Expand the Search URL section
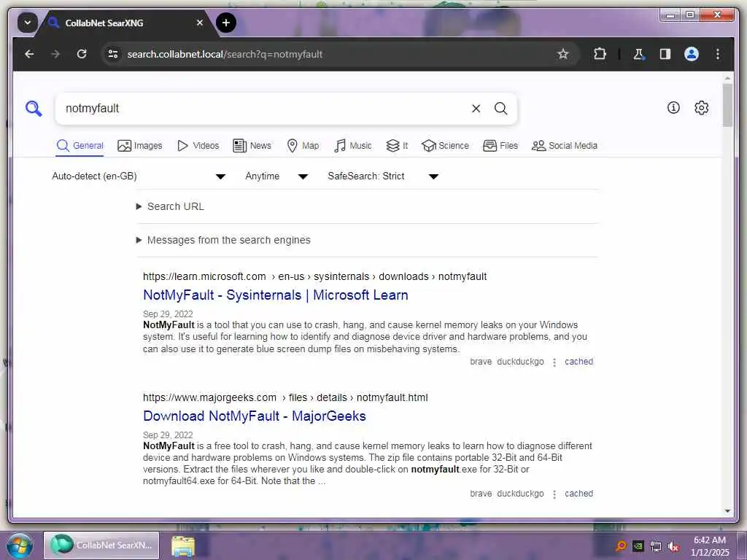This screenshot has width=747, height=560. point(170,206)
